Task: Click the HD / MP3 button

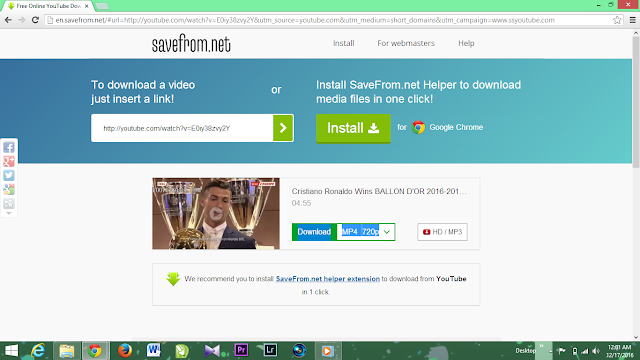Action: pyautogui.click(x=442, y=232)
